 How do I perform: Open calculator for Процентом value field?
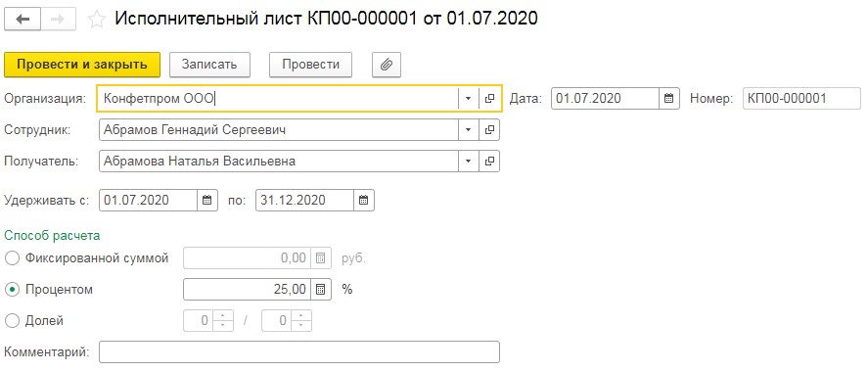point(321,289)
